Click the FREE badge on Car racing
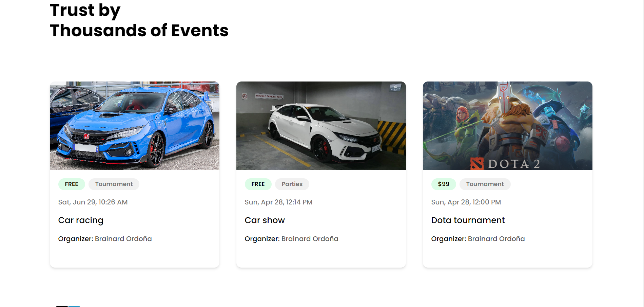The image size is (644, 307). 72,184
